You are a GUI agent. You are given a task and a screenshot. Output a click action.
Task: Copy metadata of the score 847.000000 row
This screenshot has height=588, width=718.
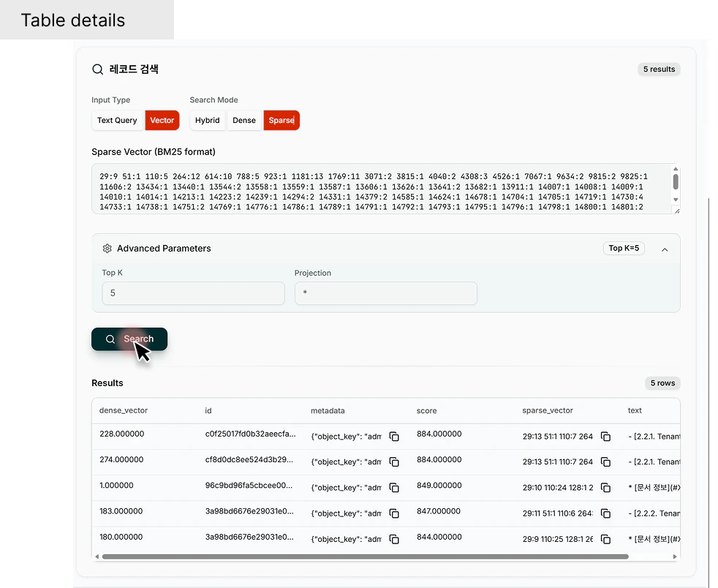tap(394, 513)
